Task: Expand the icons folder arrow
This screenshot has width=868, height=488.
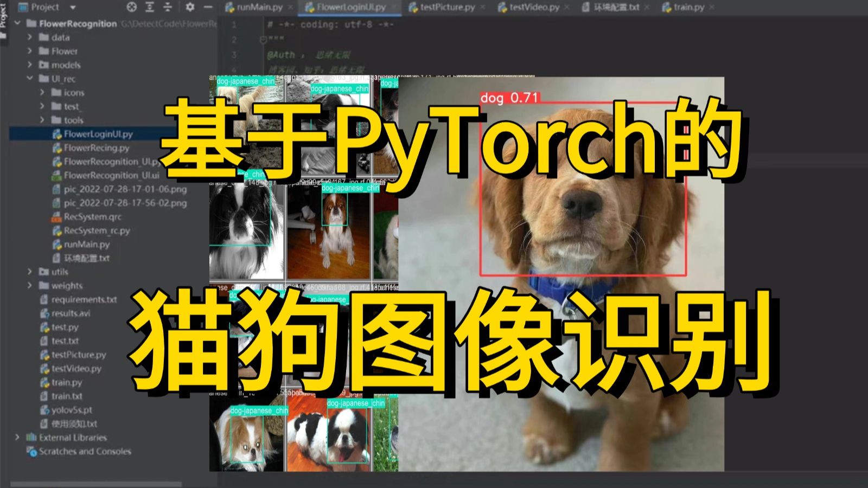Action: [42, 93]
